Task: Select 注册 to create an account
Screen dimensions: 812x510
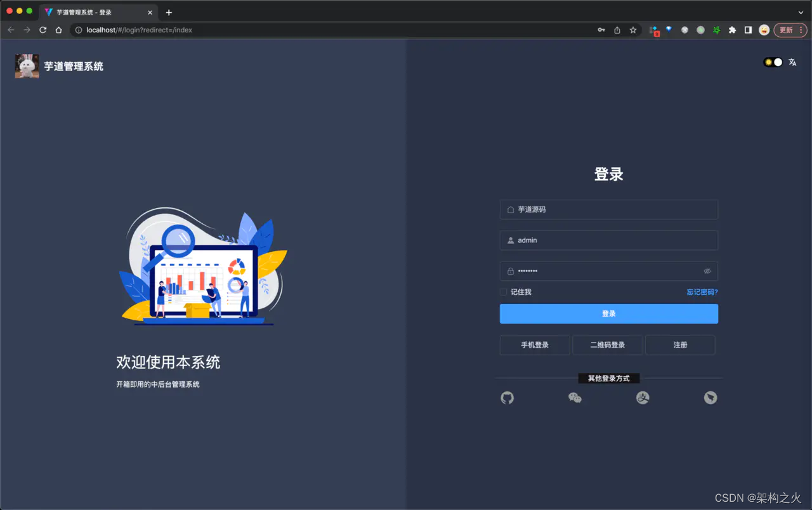Action: tap(680, 344)
